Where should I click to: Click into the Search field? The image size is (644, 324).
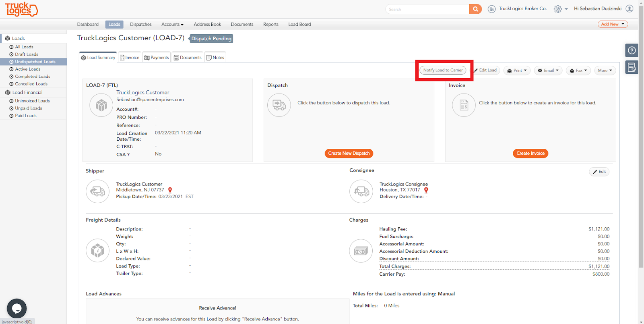tap(427, 9)
